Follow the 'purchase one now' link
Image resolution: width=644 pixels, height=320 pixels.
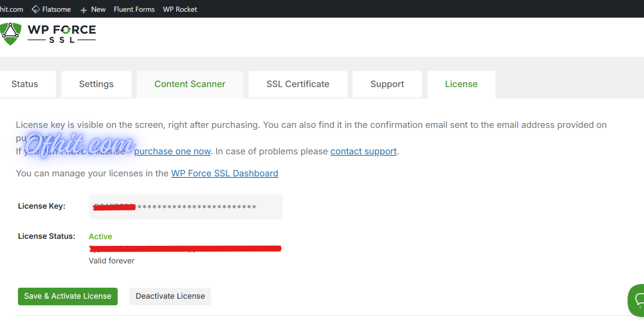click(x=172, y=151)
